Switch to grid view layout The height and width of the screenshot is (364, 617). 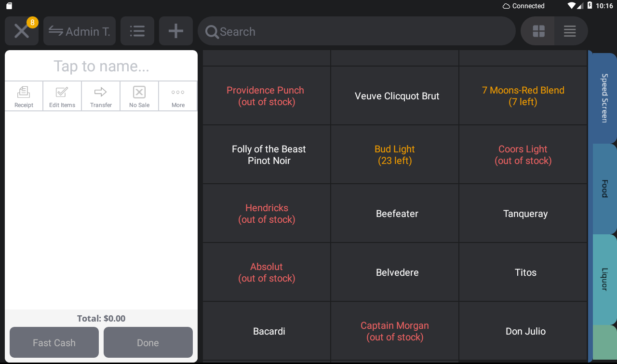[x=538, y=31]
